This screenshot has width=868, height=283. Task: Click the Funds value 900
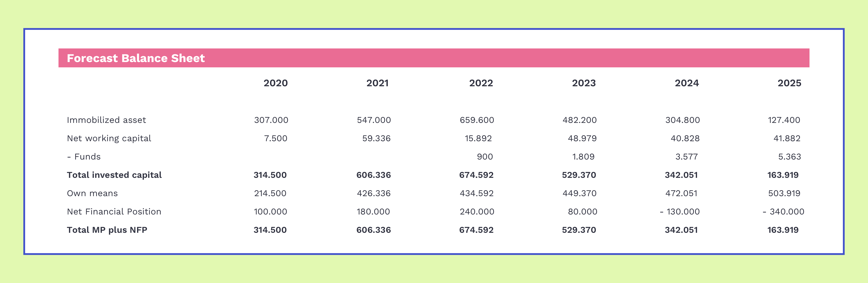(485, 157)
